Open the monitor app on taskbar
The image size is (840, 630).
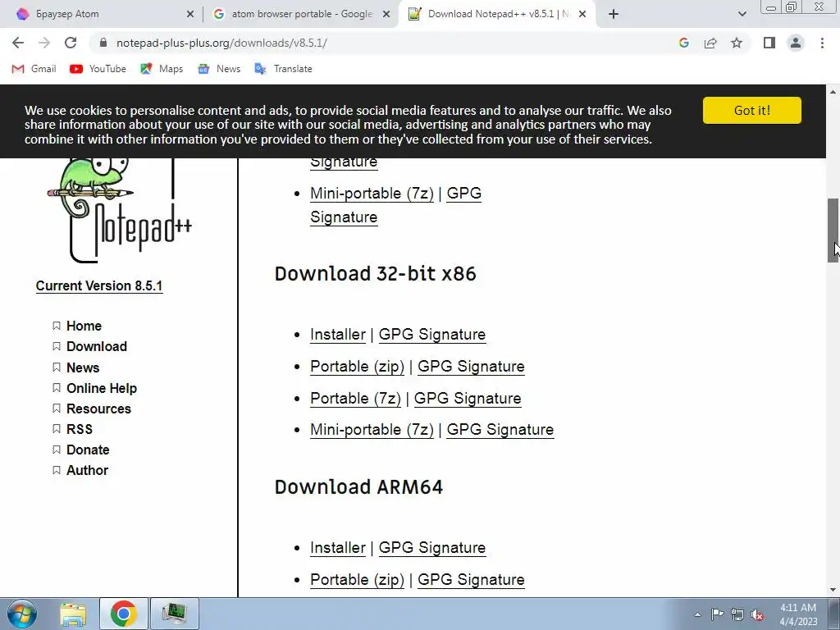coord(174,614)
